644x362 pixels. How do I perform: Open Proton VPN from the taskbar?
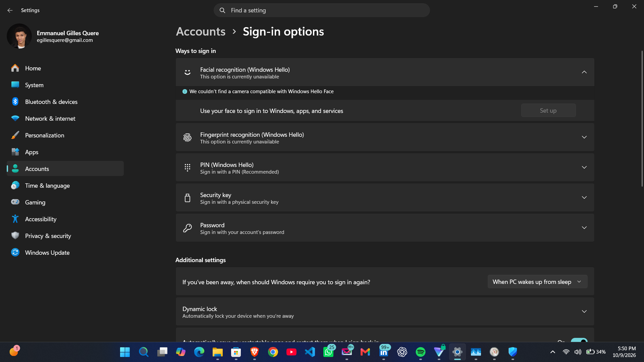[x=439, y=352]
